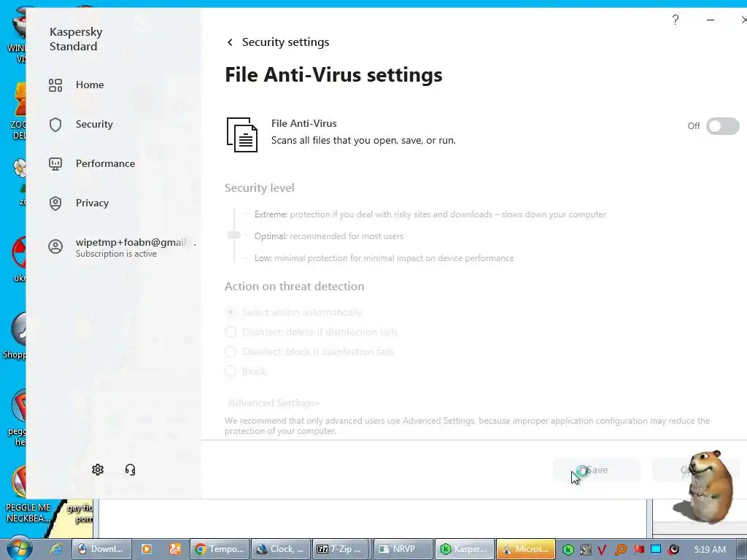Click the red V tray icon
This screenshot has width=747, height=560.
pyautogui.click(x=602, y=550)
